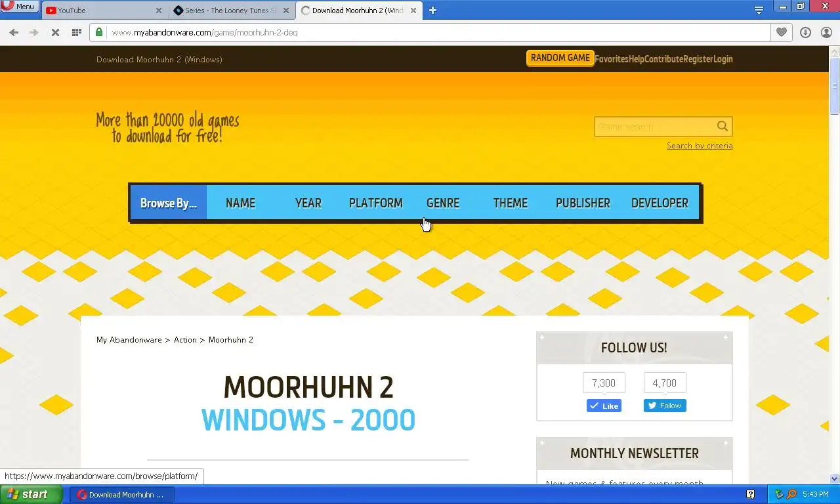Browse games by GENRE
840x504 pixels.
pyautogui.click(x=443, y=203)
